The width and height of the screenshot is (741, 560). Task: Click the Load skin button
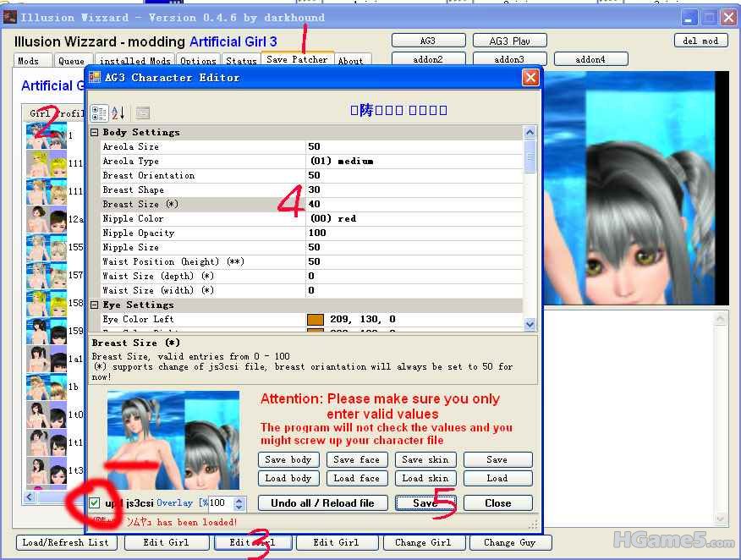pyautogui.click(x=425, y=478)
